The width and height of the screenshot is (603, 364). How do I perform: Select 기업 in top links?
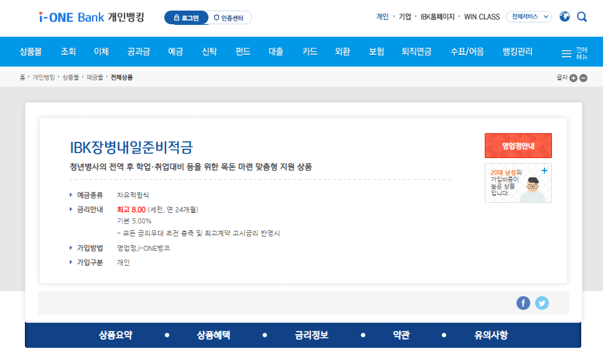point(405,17)
